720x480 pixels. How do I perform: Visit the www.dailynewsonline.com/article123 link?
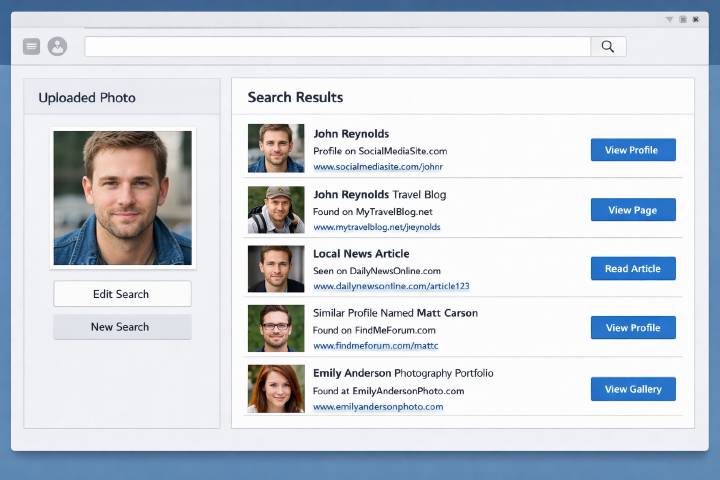pos(391,286)
